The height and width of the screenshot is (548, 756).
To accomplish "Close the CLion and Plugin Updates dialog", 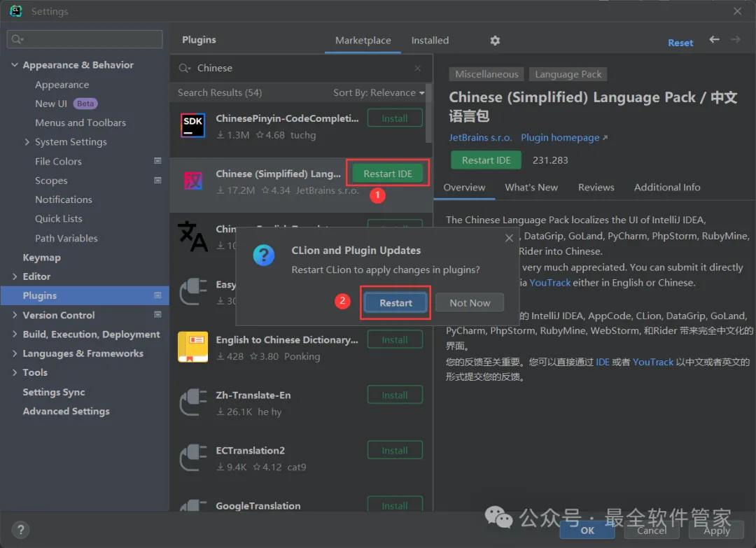I will point(509,238).
